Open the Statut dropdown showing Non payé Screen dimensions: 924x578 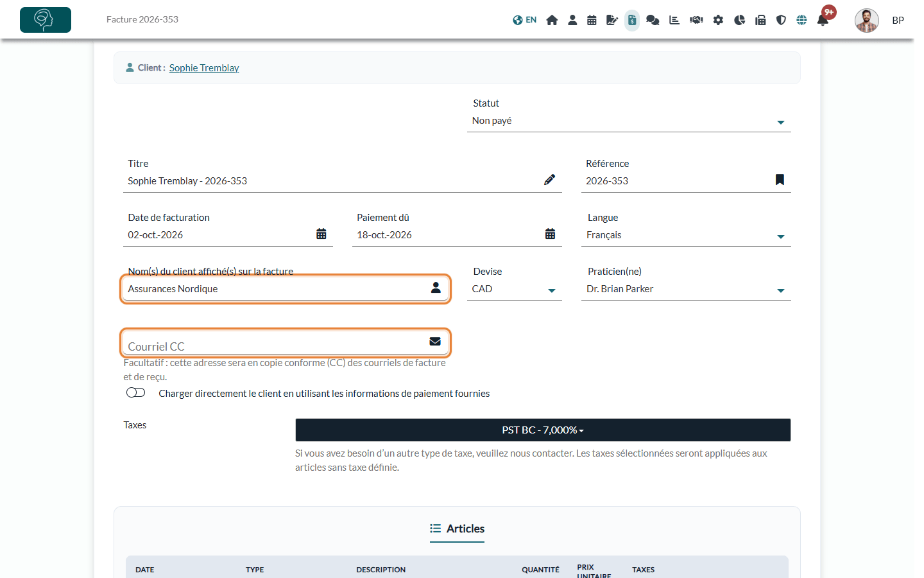[629, 121]
